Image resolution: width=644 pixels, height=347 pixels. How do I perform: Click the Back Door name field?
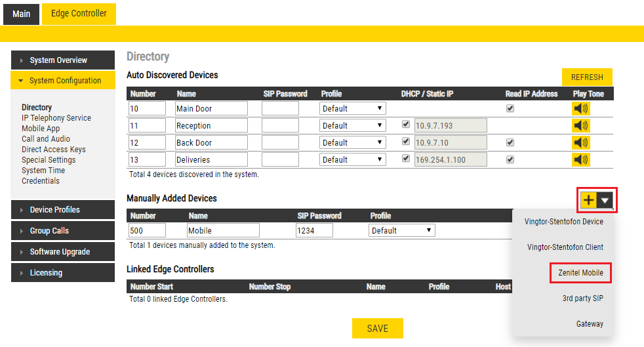tap(211, 142)
